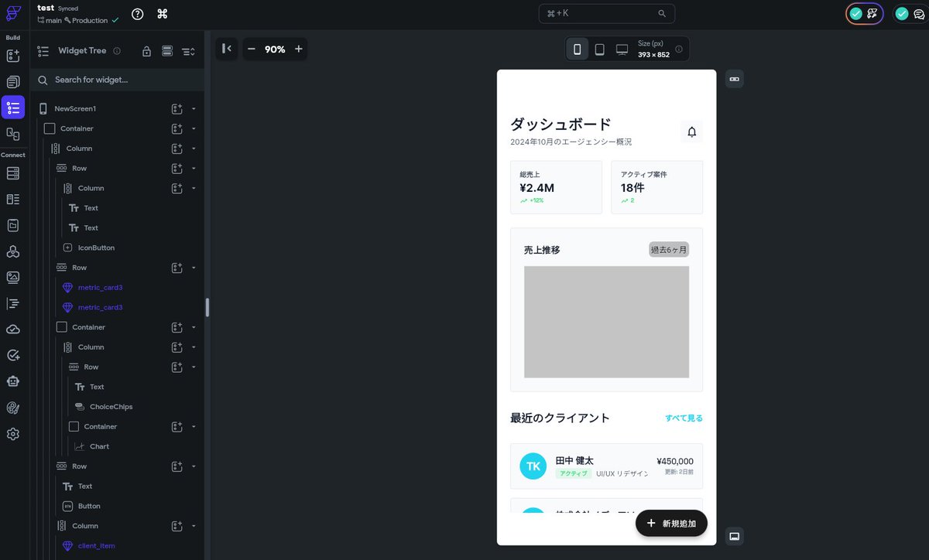Open the Media Assets image icon
929x560 pixels.
pyautogui.click(x=12, y=277)
